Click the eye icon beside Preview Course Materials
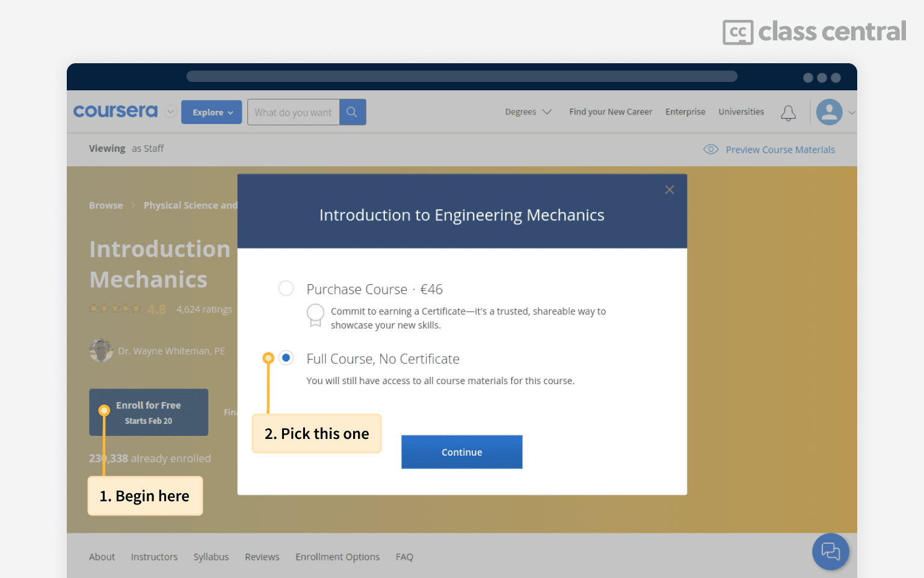The image size is (924, 578). click(x=711, y=149)
